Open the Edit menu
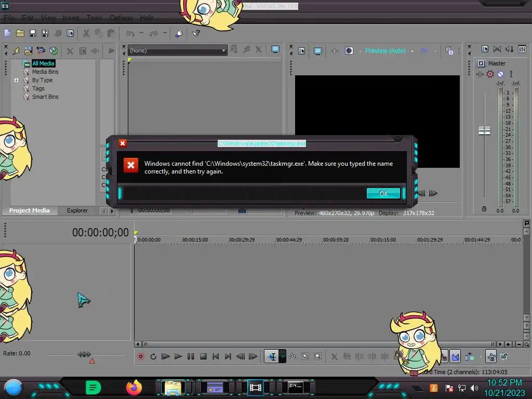 pos(28,18)
